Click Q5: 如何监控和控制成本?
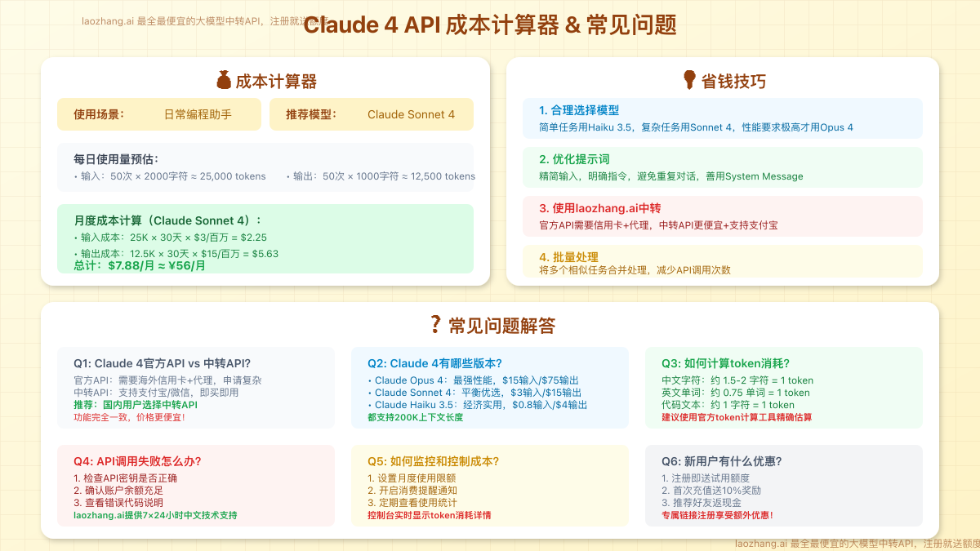980x551 pixels. point(433,461)
